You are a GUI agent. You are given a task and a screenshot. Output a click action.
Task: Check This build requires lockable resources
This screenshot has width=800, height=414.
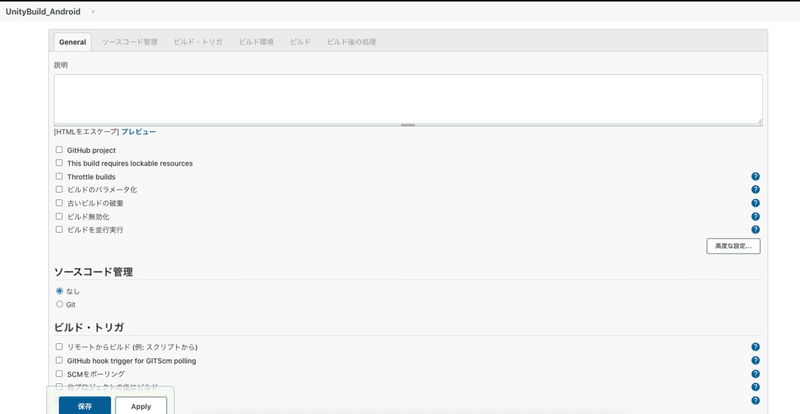(x=59, y=163)
